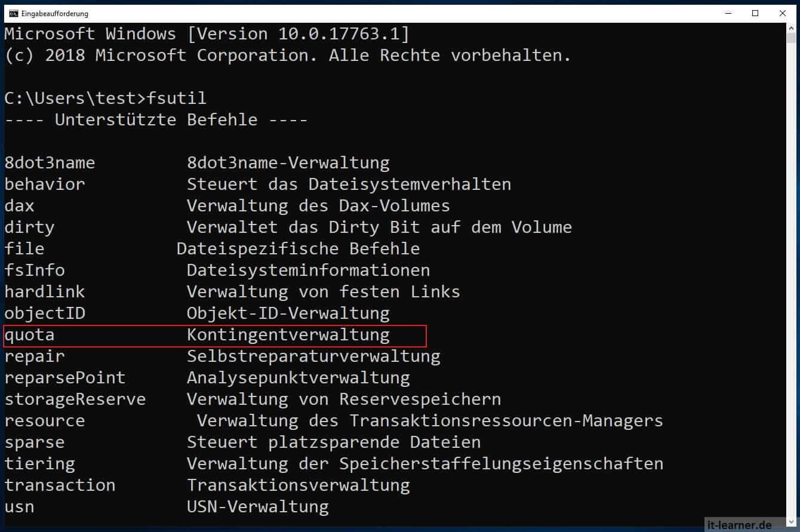Minimize the Eingabeaufforderung window
Viewport: 800px width, 532px height.
point(728,13)
